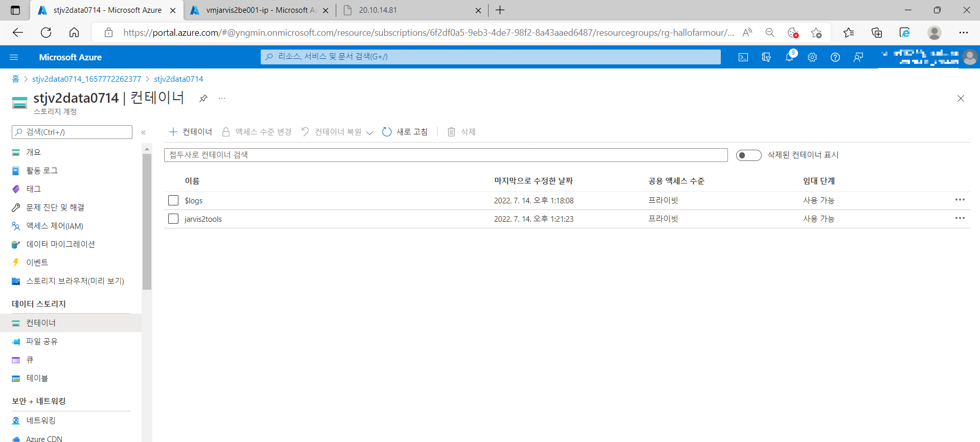This screenshot has width=980, height=442.
Task: Open more actions for $logs row
Action: tap(960, 200)
